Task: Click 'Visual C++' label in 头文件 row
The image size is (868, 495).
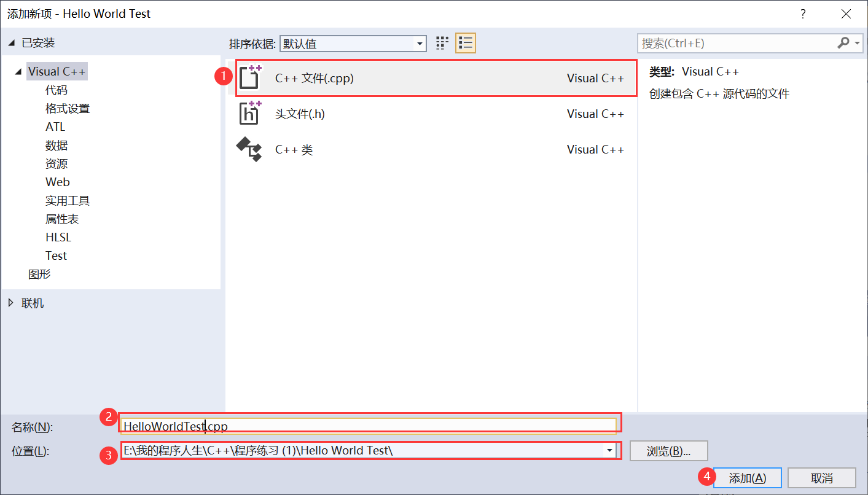Action: coord(595,114)
